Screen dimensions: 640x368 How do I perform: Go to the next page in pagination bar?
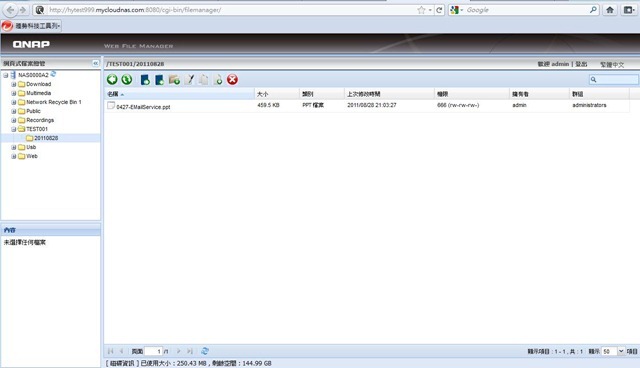[x=178, y=351]
